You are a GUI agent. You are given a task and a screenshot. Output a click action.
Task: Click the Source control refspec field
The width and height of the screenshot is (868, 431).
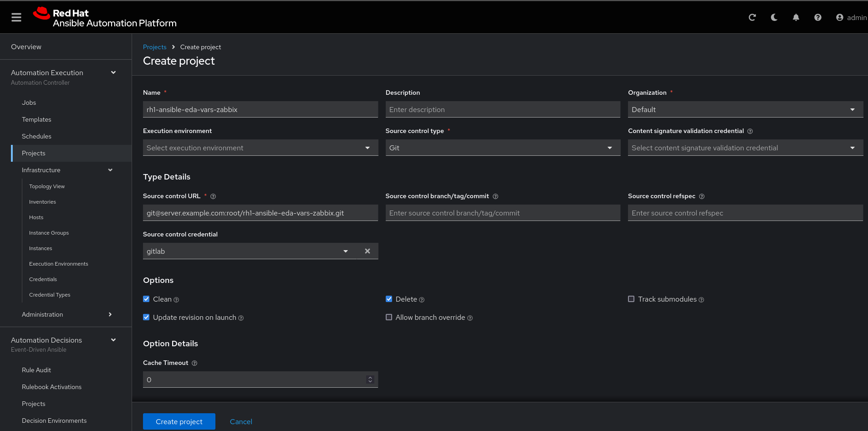click(745, 213)
